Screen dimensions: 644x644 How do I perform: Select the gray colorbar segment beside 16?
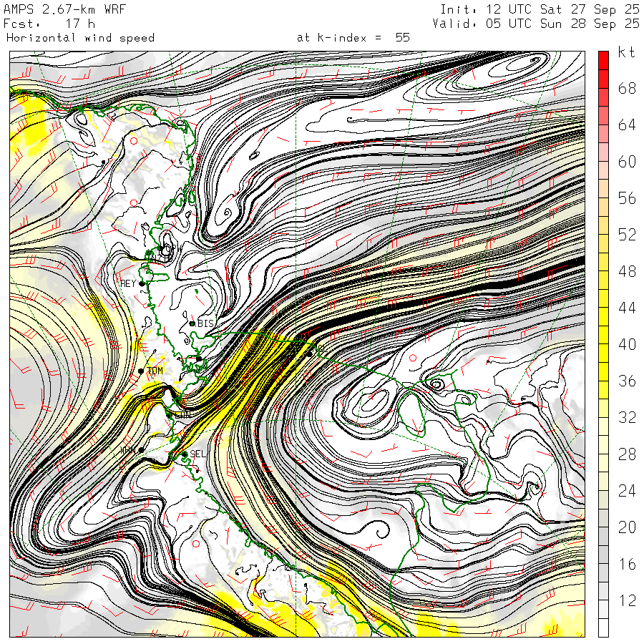tap(603, 572)
